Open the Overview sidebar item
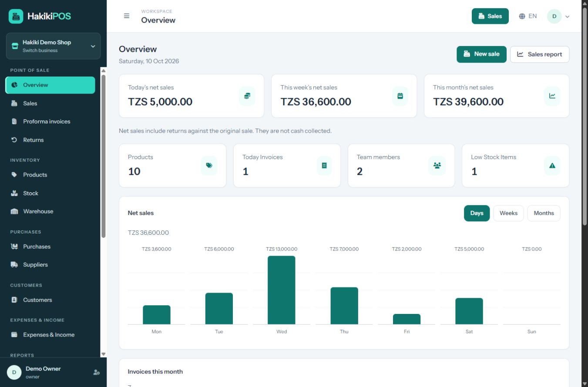This screenshot has height=387, width=588. pyautogui.click(x=50, y=85)
